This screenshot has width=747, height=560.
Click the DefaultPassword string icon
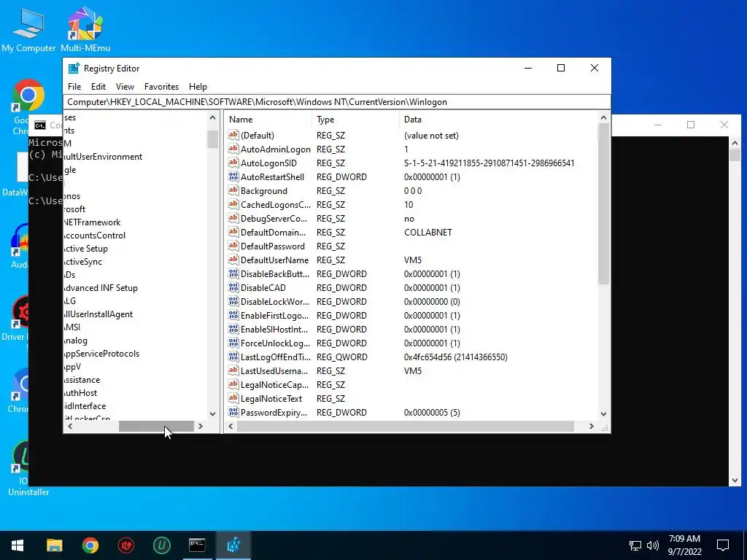click(233, 246)
